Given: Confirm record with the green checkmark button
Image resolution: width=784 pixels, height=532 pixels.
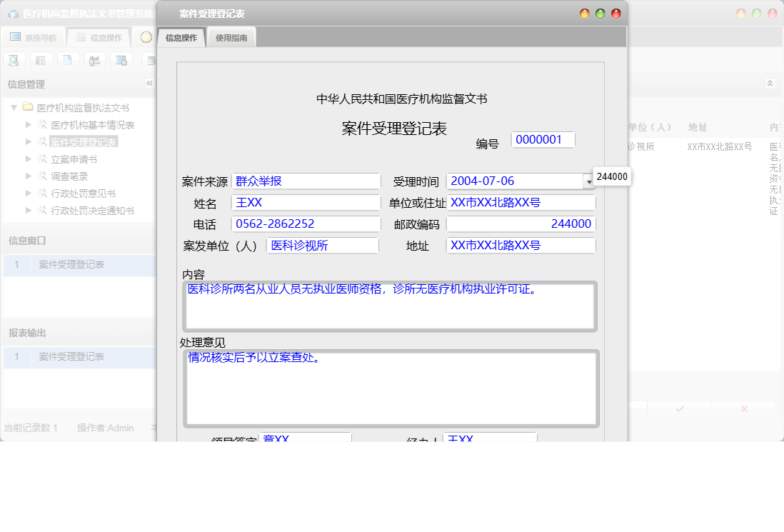Looking at the screenshot, I should click(x=679, y=408).
